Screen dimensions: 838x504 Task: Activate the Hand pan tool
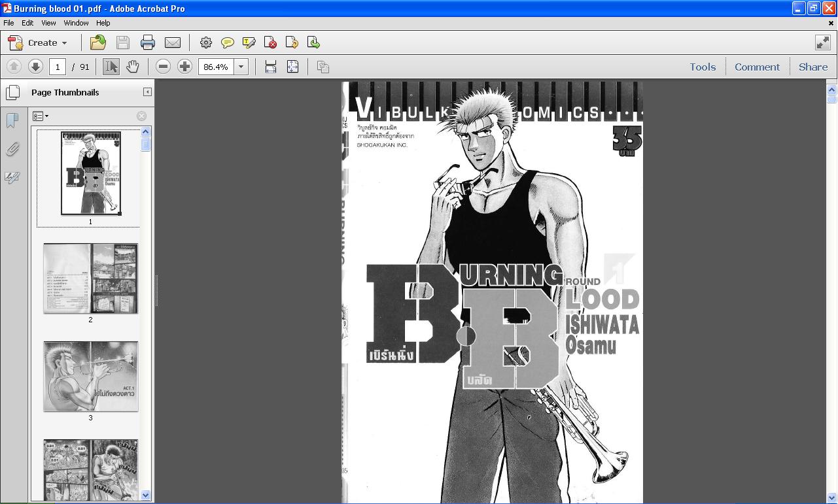(x=133, y=67)
